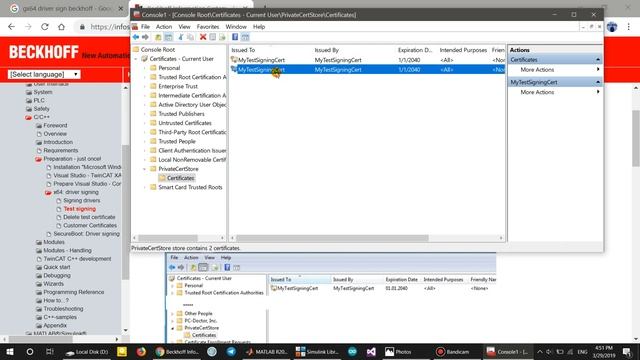Image resolution: width=640 pixels, height=360 pixels.
Task: Open Action menu in Console1
Action: tap(164, 27)
